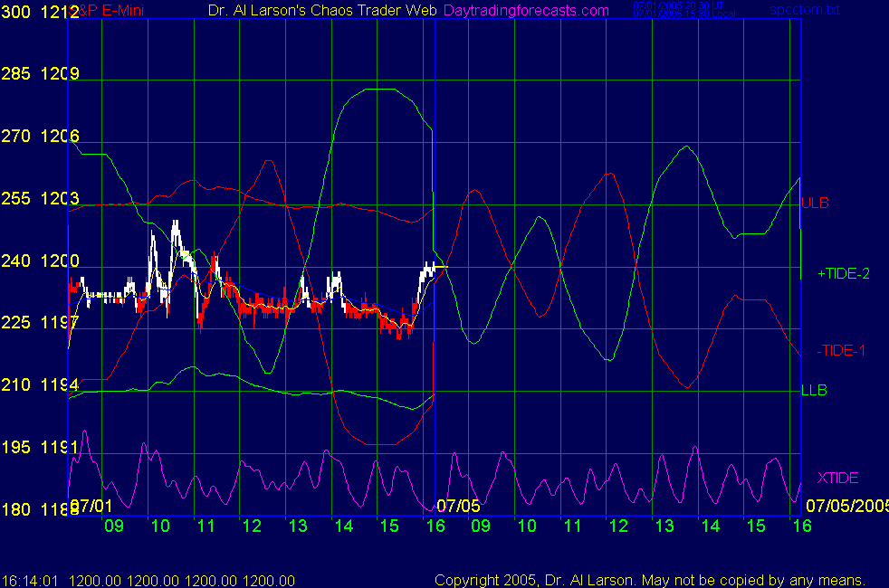Click the 225 scale value on left axis
Screen dimensions: 889x588
coord(15,323)
